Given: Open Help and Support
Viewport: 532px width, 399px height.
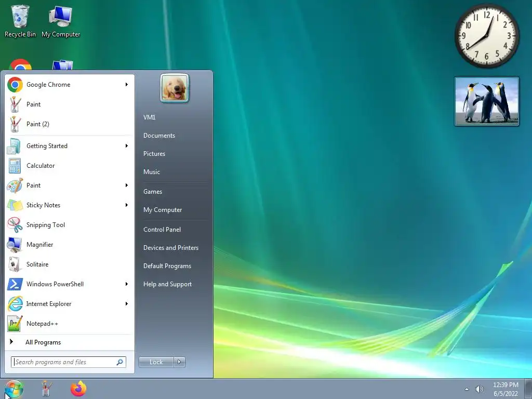Looking at the screenshot, I should (x=167, y=284).
